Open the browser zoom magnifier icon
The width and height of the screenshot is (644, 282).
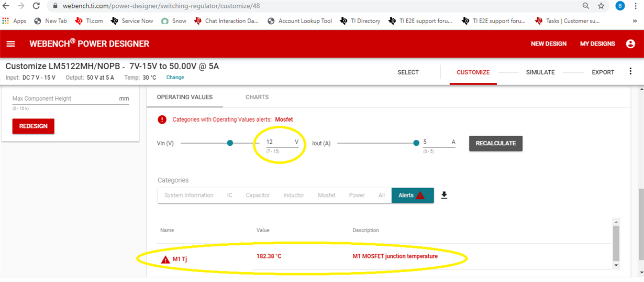[586, 6]
